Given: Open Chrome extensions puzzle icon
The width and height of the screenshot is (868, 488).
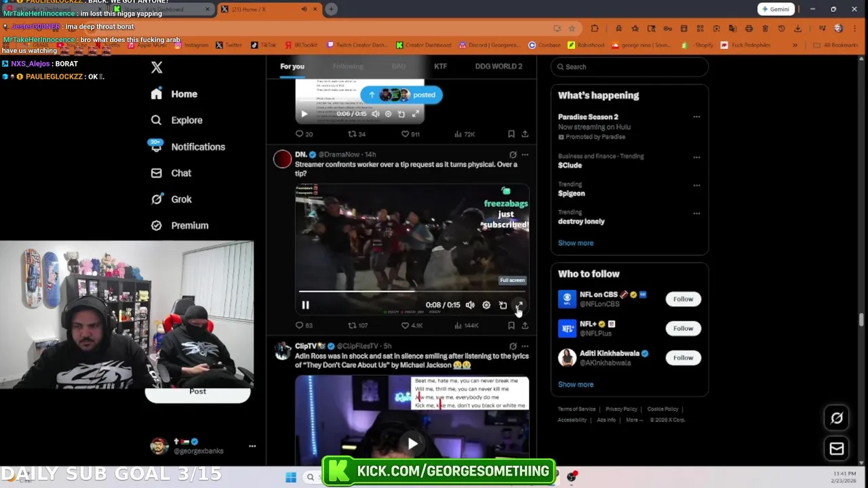Looking at the screenshot, I should 595,28.
